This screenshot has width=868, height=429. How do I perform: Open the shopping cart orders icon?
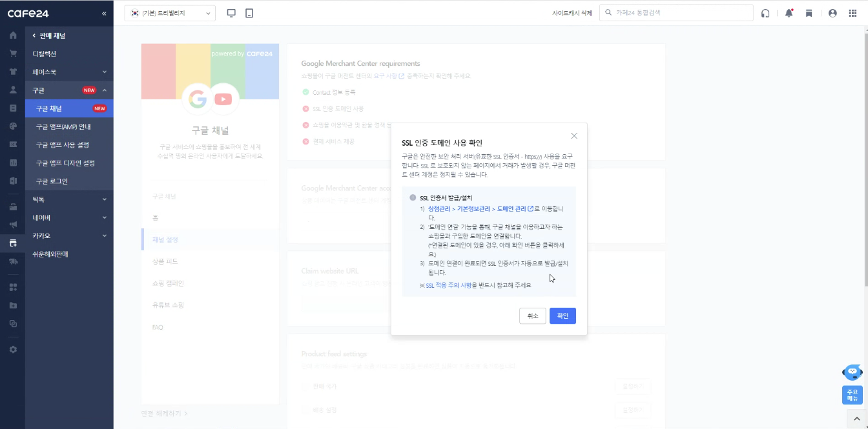coord(13,54)
